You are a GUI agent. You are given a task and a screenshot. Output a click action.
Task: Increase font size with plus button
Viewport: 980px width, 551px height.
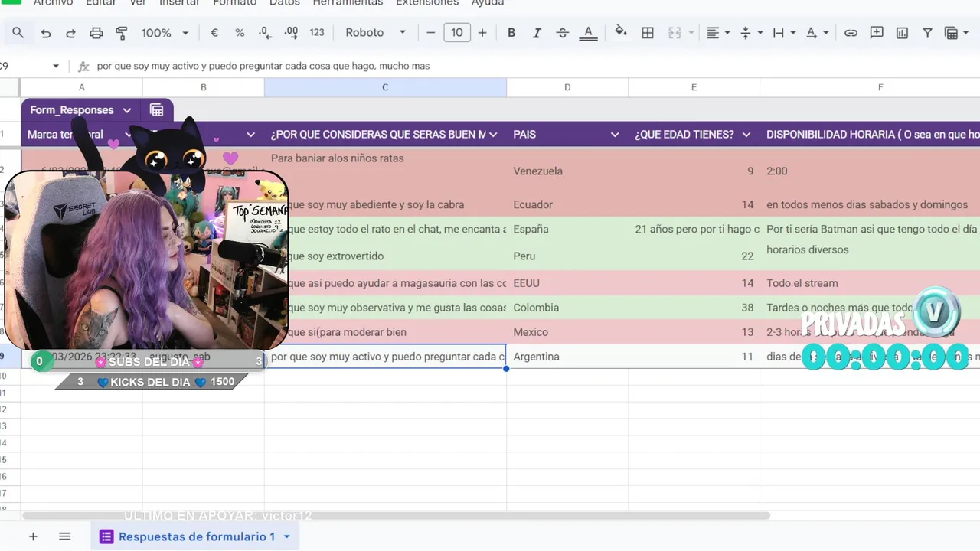482,33
